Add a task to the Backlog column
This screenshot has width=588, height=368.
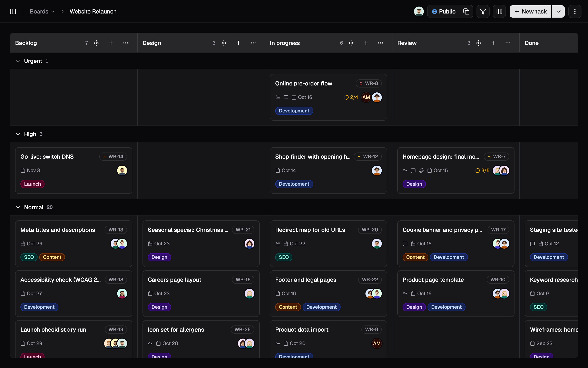[x=111, y=43]
